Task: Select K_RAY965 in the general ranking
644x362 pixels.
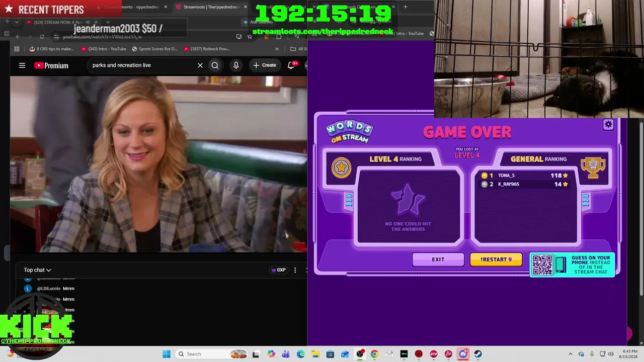Action: (x=525, y=184)
